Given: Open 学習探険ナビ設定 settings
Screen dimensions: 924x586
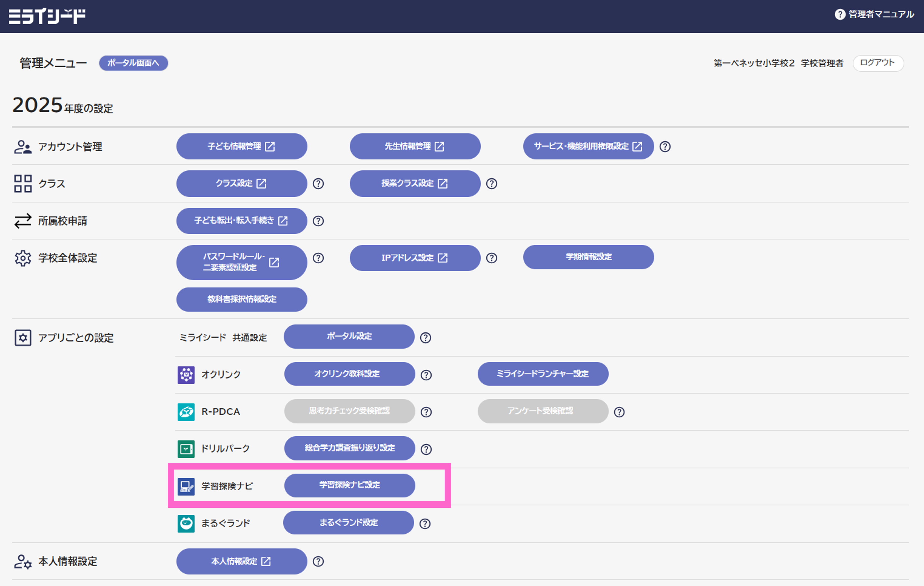Looking at the screenshot, I should (x=349, y=485).
